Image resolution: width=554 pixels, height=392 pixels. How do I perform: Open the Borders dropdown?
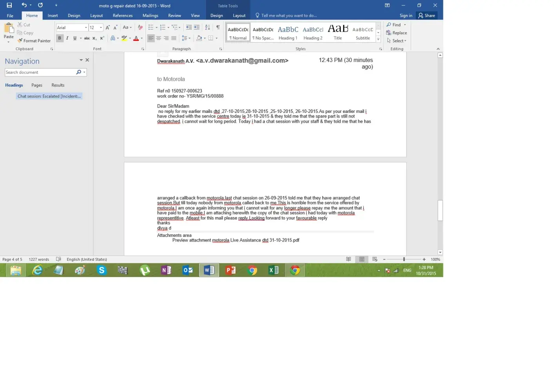tap(216, 38)
